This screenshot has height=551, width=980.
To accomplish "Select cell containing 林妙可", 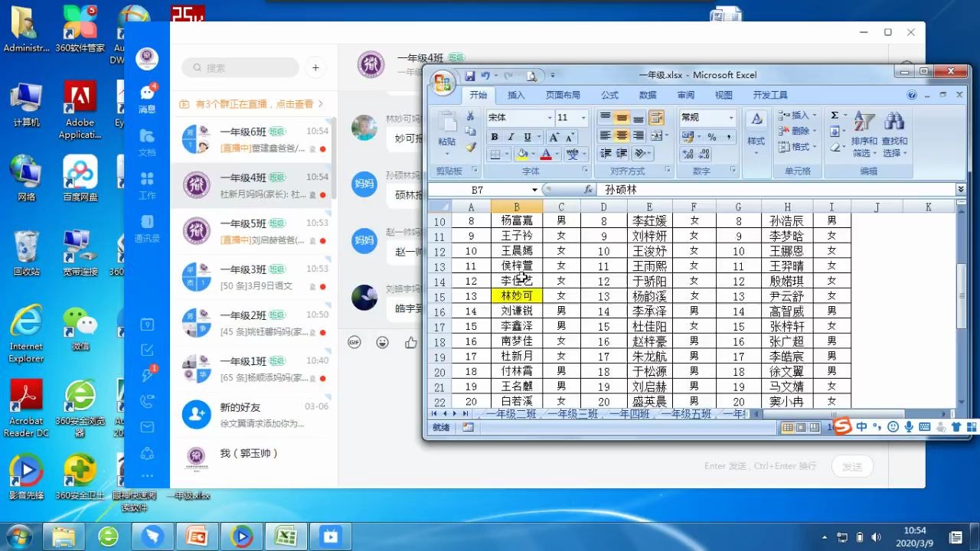I will click(x=517, y=296).
